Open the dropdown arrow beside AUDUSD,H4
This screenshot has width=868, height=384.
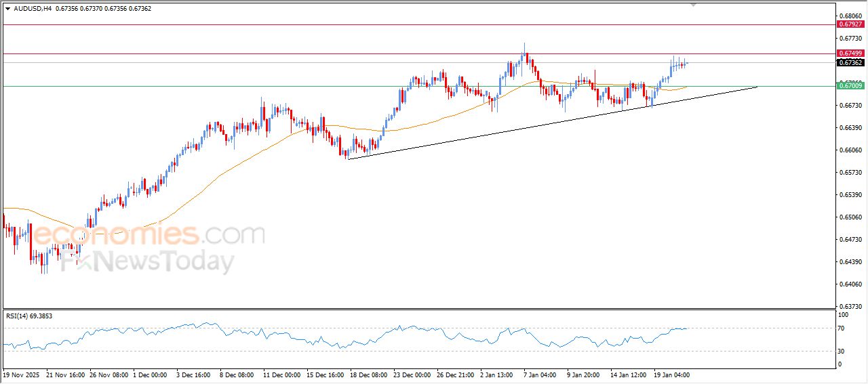[7, 9]
